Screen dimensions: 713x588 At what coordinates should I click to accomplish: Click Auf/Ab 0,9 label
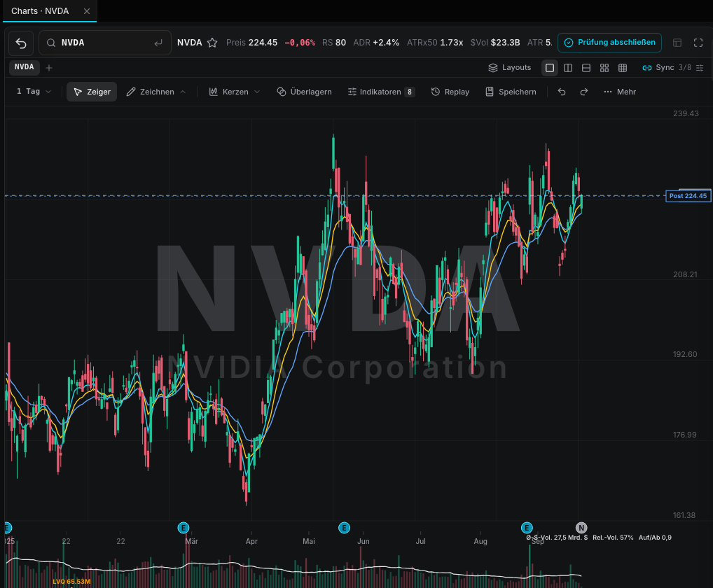click(655, 538)
